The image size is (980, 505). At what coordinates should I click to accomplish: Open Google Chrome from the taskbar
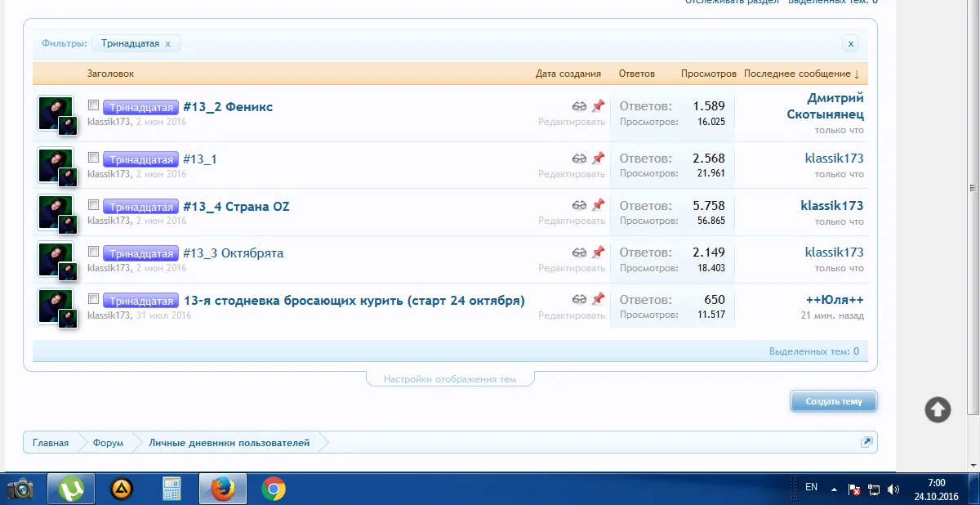click(x=273, y=488)
